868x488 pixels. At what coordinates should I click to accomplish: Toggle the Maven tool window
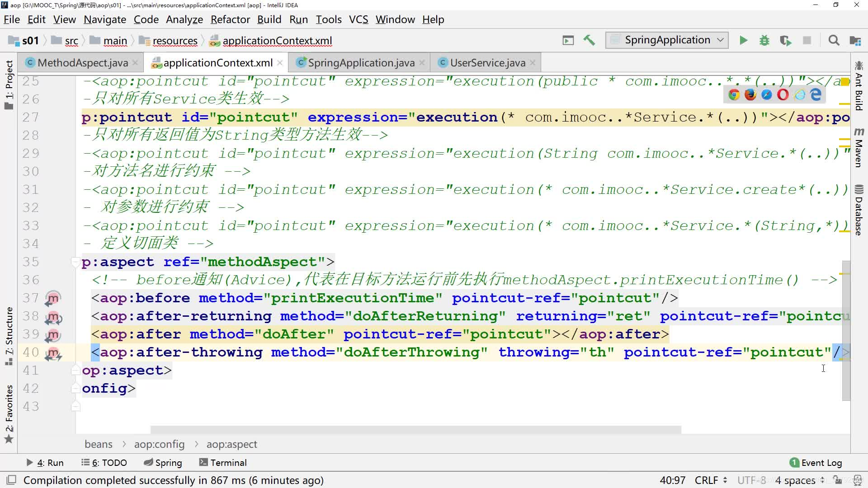point(859,148)
